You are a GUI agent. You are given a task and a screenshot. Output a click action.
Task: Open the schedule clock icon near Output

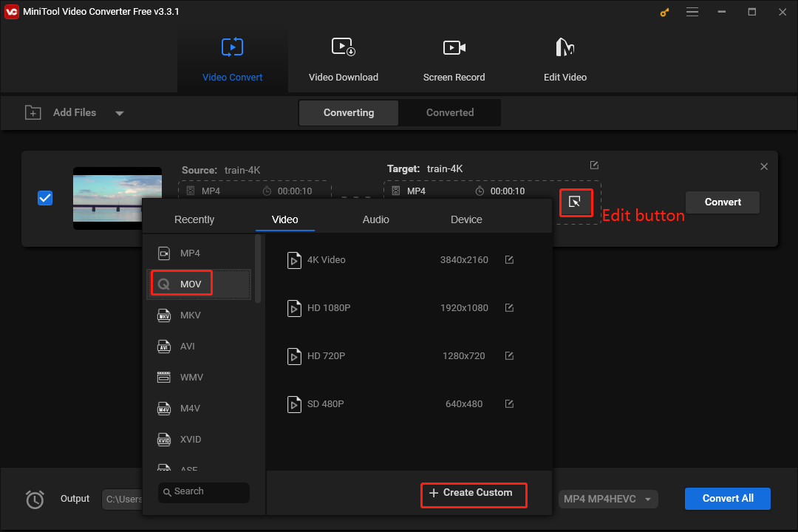pyautogui.click(x=35, y=499)
